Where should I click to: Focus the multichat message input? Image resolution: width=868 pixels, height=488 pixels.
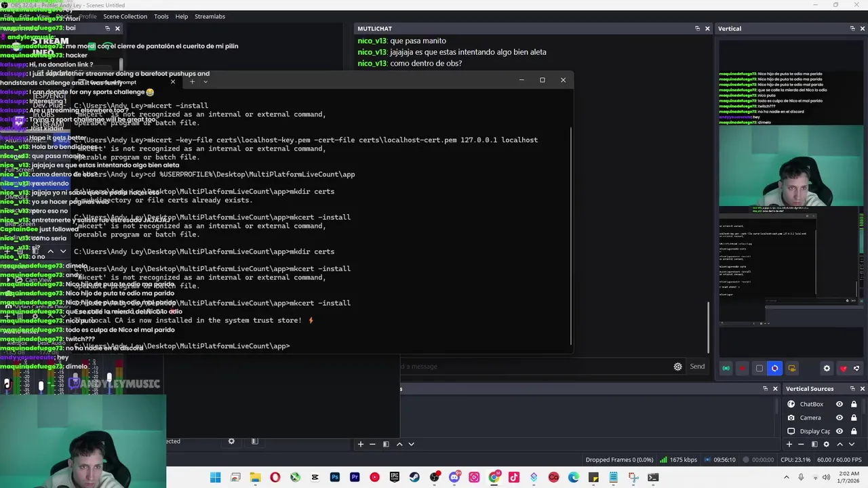(534, 367)
